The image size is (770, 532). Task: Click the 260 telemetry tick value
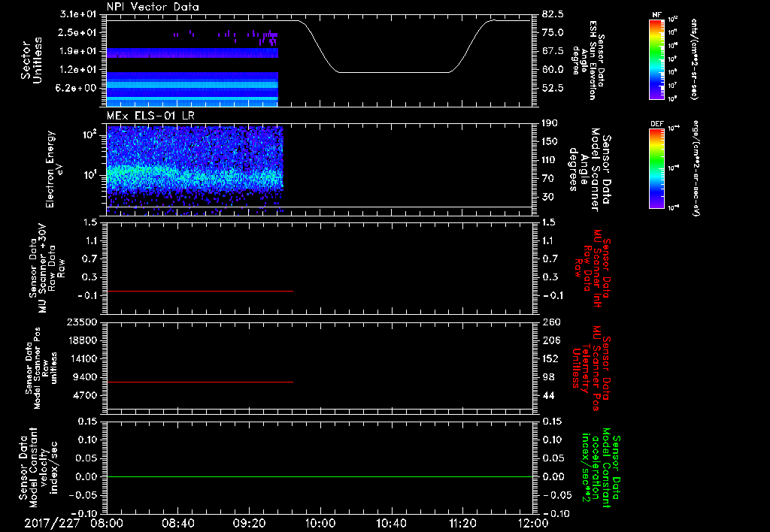(x=550, y=322)
